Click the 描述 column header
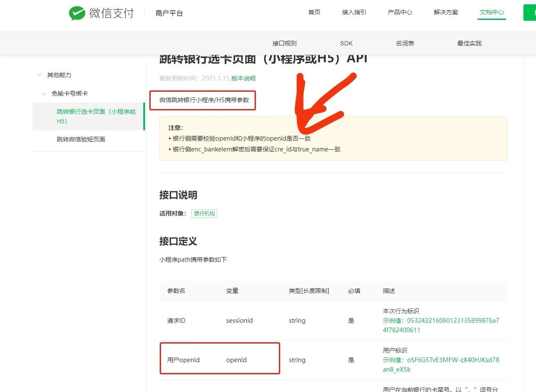Viewport: 536px width, 392px height. point(389,291)
